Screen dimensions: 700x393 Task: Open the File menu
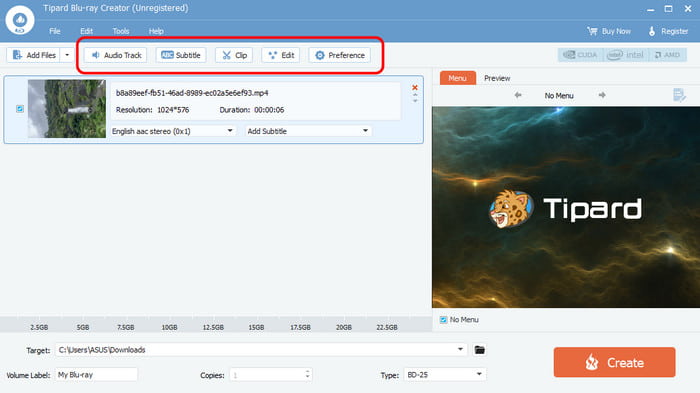54,31
